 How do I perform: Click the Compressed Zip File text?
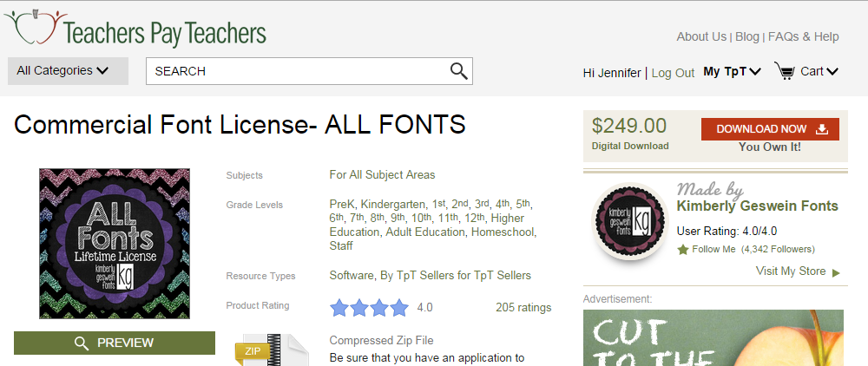pos(381,341)
